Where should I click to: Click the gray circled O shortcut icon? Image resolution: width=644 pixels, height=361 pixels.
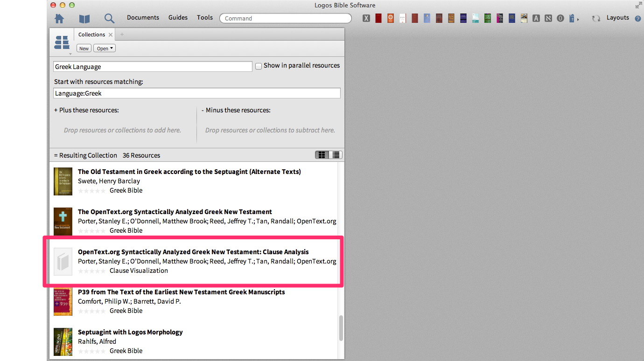coord(560,18)
